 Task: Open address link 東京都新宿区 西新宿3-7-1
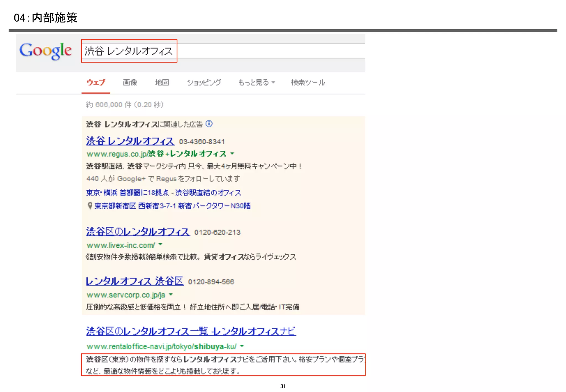coord(172,206)
